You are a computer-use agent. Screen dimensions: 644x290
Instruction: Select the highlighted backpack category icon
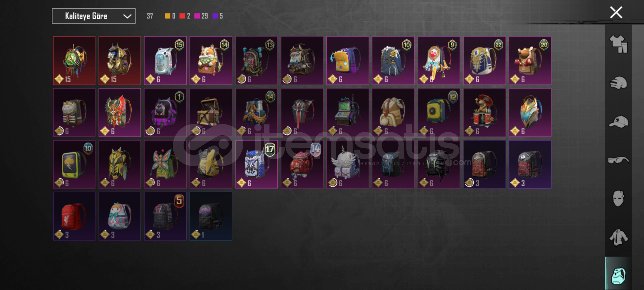click(618, 275)
